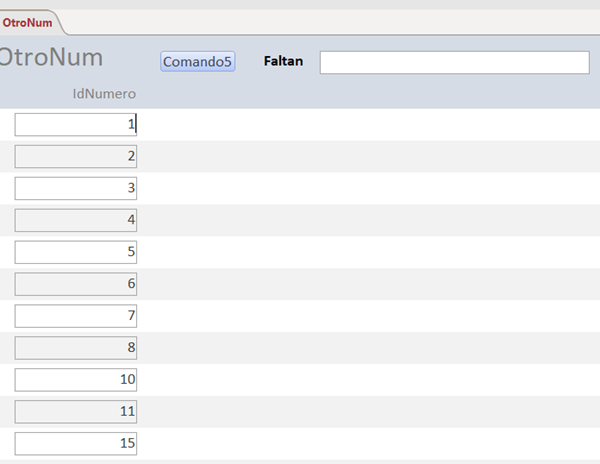600x464 pixels.
Task: Click the shaded row area right of record 11
Action: (x=370, y=412)
